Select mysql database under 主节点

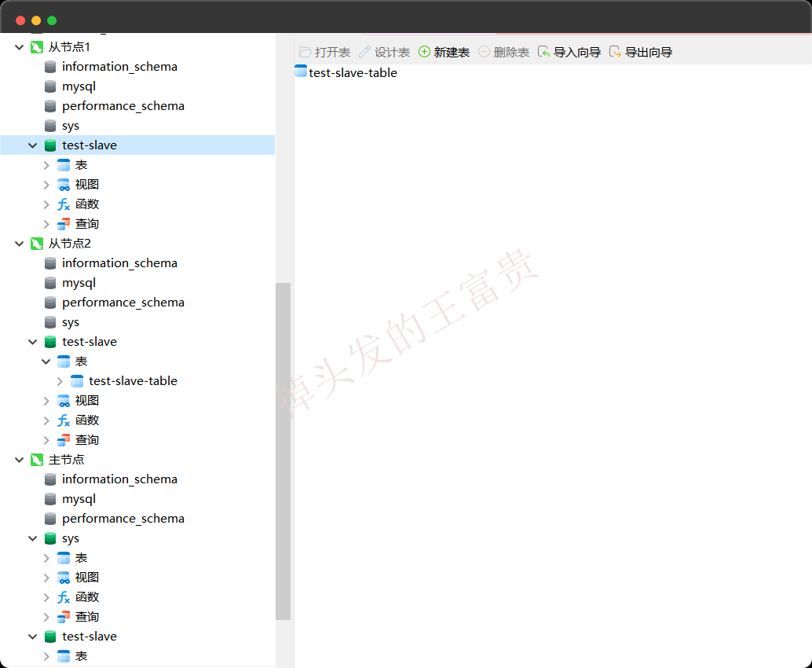click(x=79, y=499)
